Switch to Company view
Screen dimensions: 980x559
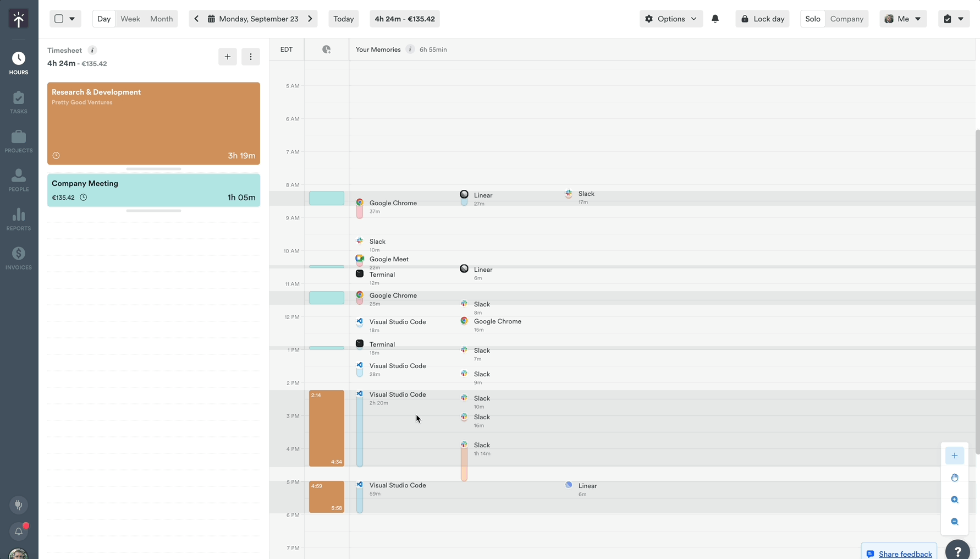[x=846, y=19]
